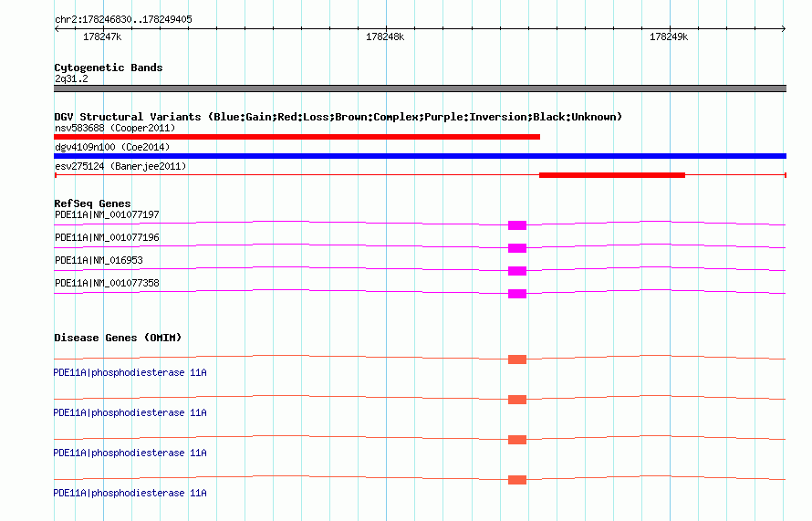This screenshot has height=521, width=812.
Task: Click the fourth orange OMIM exon block
Action: click(x=517, y=480)
